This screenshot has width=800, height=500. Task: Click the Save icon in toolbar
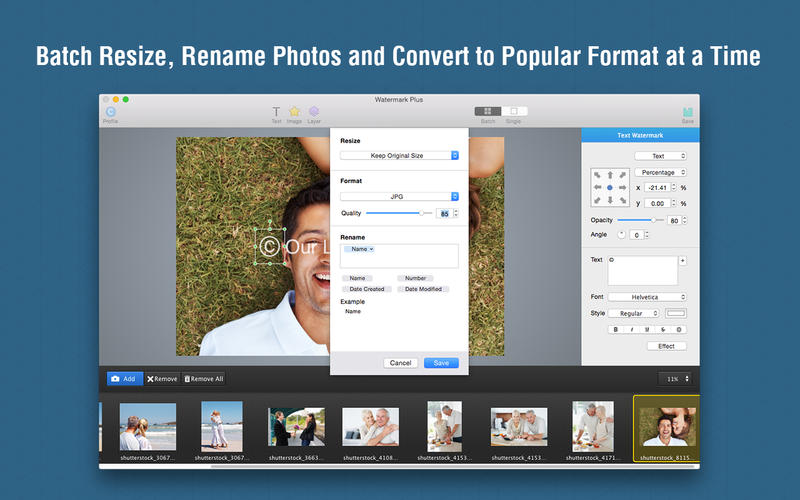[687, 113]
